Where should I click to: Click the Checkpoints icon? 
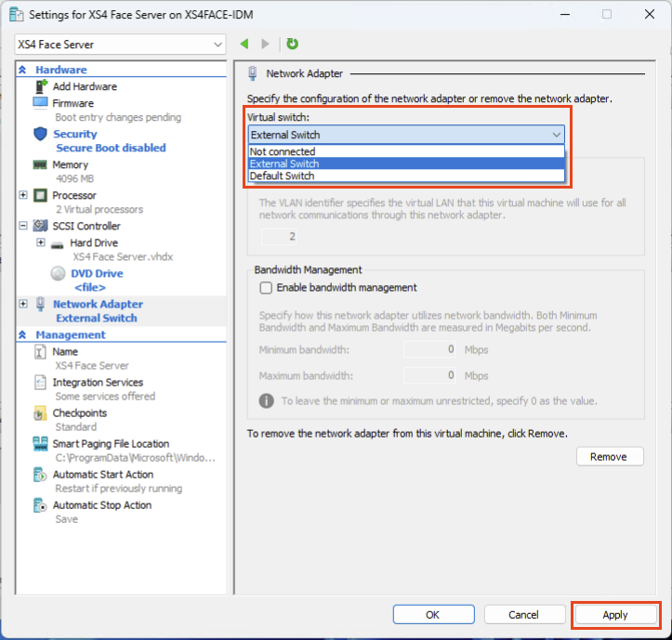[x=39, y=413]
